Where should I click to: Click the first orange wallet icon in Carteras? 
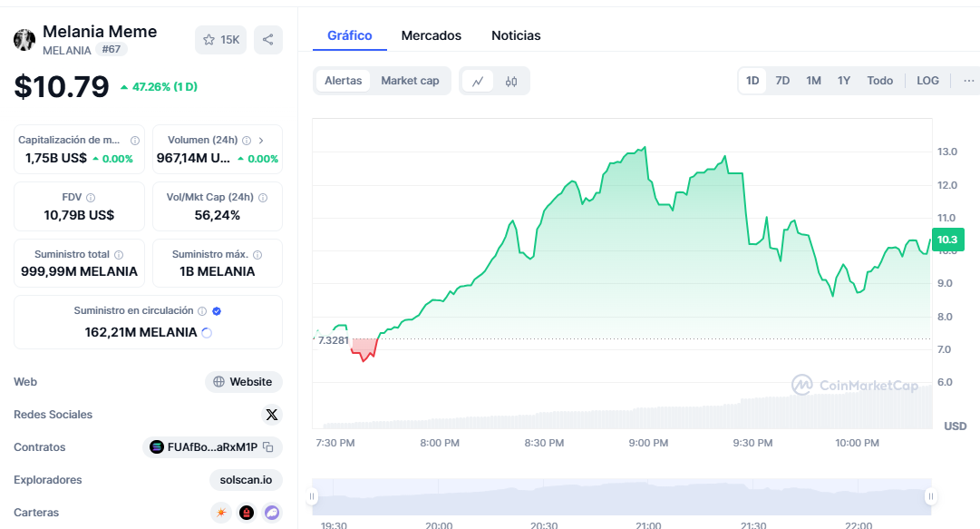coord(221,513)
